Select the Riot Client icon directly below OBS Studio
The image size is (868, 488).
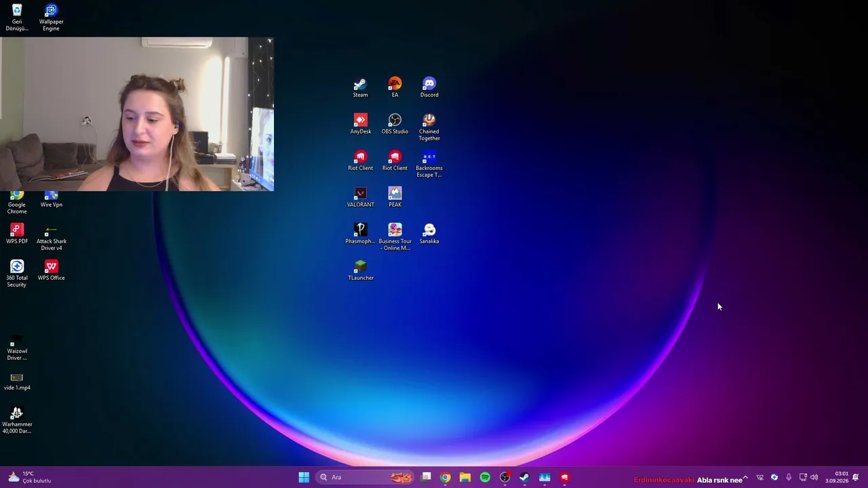395,161
